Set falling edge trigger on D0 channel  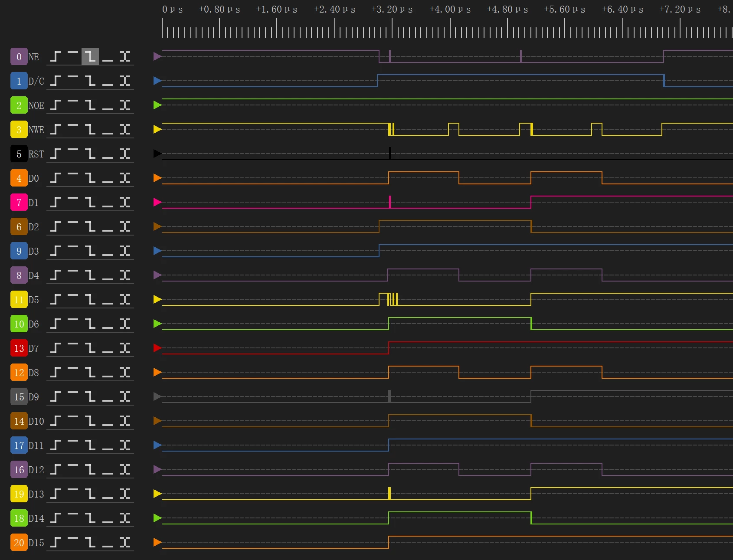point(90,178)
